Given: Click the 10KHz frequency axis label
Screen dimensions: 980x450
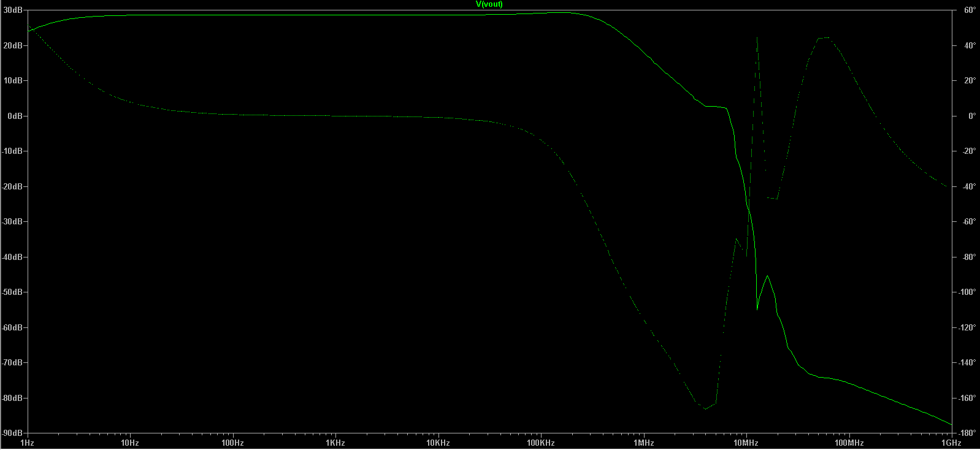Looking at the screenshot, I should pyautogui.click(x=438, y=443).
